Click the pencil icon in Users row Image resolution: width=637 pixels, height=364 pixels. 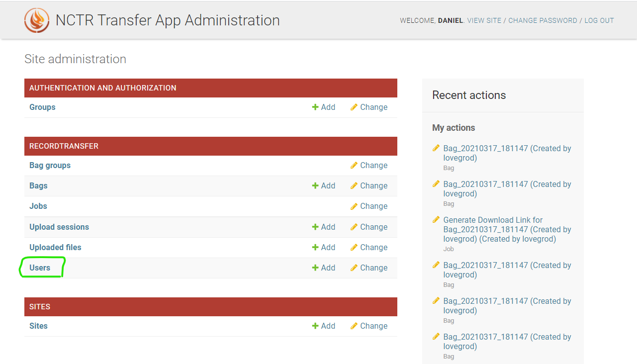pyautogui.click(x=354, y=268)
